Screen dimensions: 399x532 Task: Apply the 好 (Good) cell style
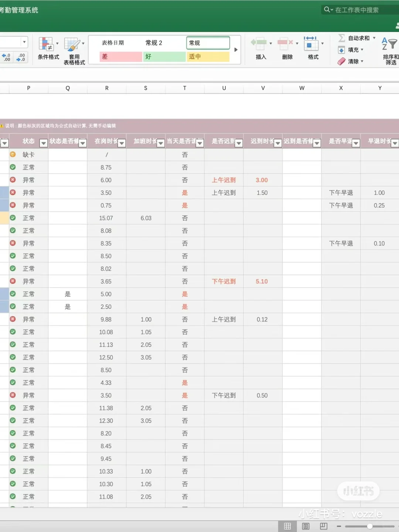click(164, 57)
